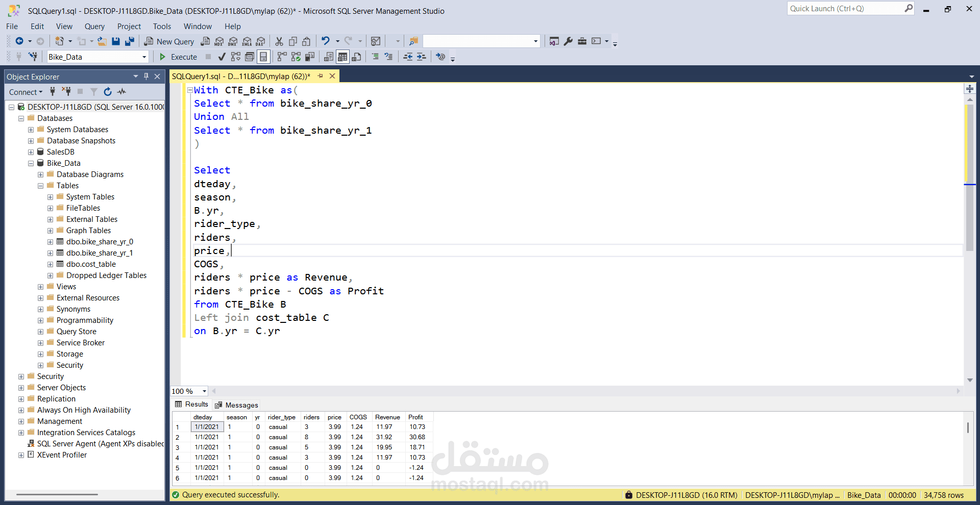Switch to the Results tab
Image resolution: width=980 pixels, height=505 pixels.
tap(191, 405)
